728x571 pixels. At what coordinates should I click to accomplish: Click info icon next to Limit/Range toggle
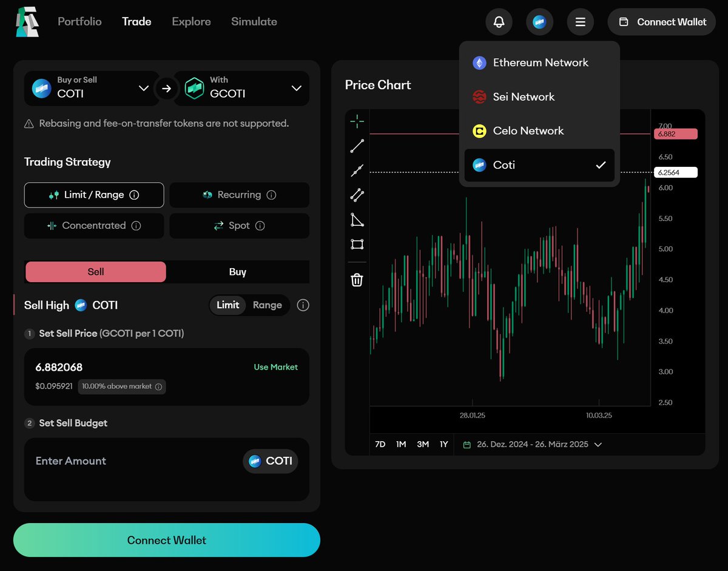click(303, 305)
